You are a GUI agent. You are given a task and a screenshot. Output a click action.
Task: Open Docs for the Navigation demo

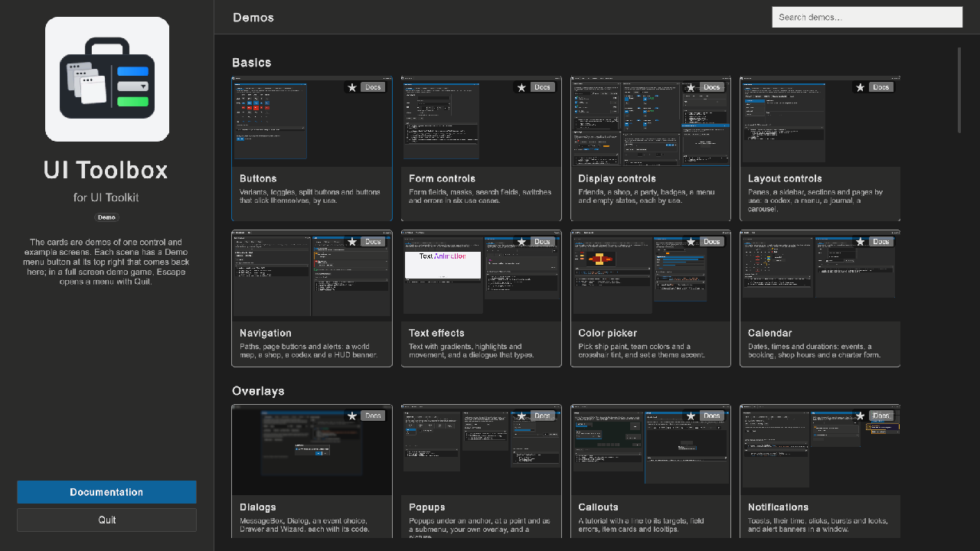[373, 242]
